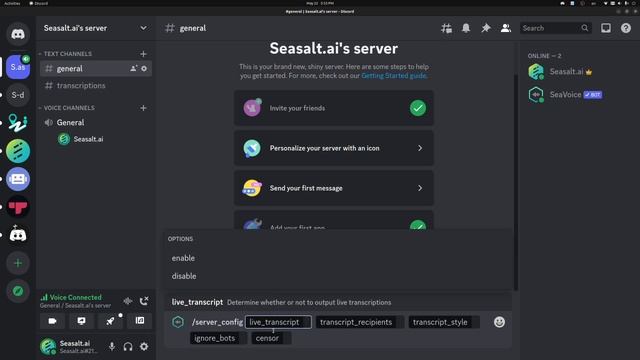Open Discord home direct messages icon
This screenshot has height=360, width=640.
tap(18, 33)
